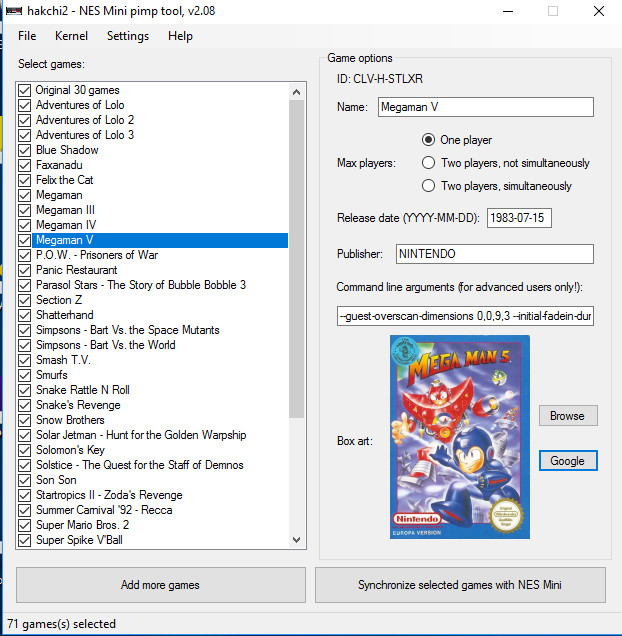Browse for a box art file

(x=567, y=416)
